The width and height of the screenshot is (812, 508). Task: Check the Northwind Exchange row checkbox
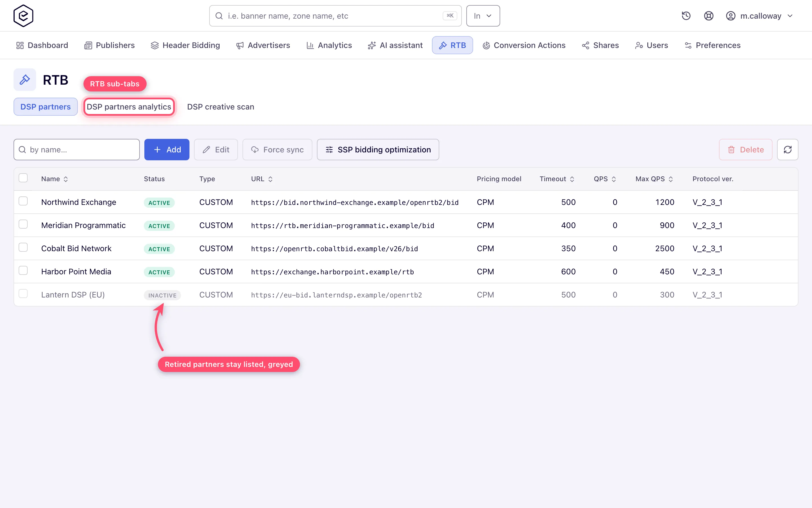[23, 201]
